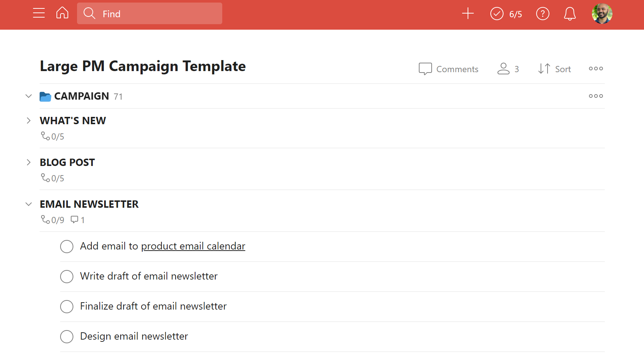Collapse the CAMPAIGN section
Image resolution: width=644 pixels, height=355 pixels.
(29, 96)
